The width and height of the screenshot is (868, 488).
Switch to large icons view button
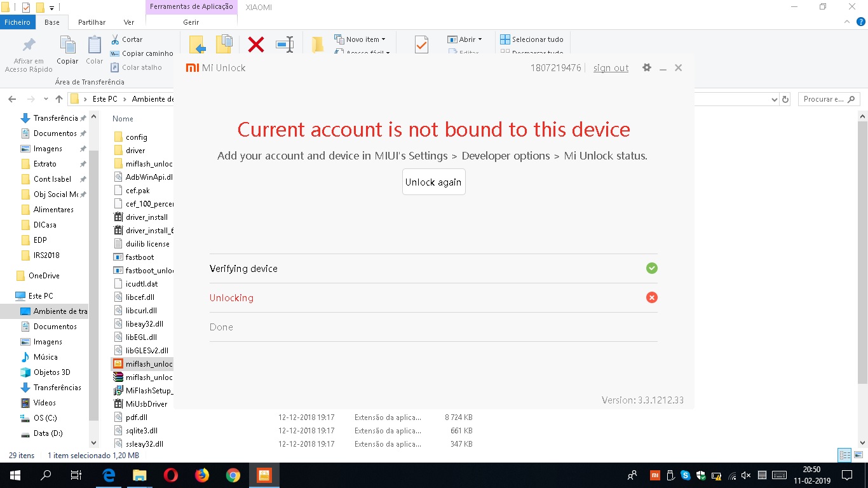858,455
